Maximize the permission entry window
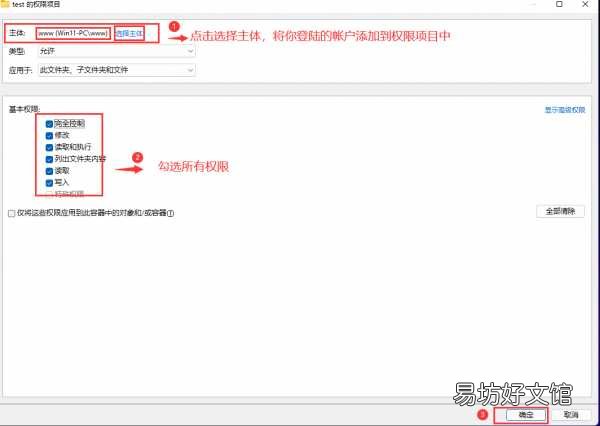The image size is (600, 426). pyautogui.click(x=559, y=4)
